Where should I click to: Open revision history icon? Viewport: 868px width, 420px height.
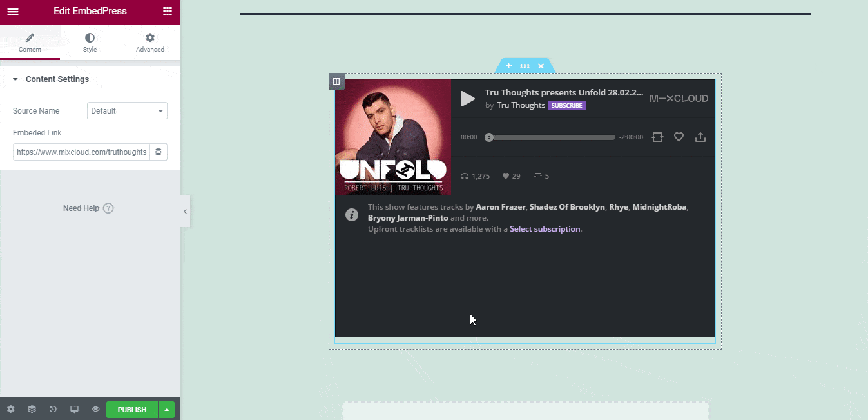click(53, 410)
